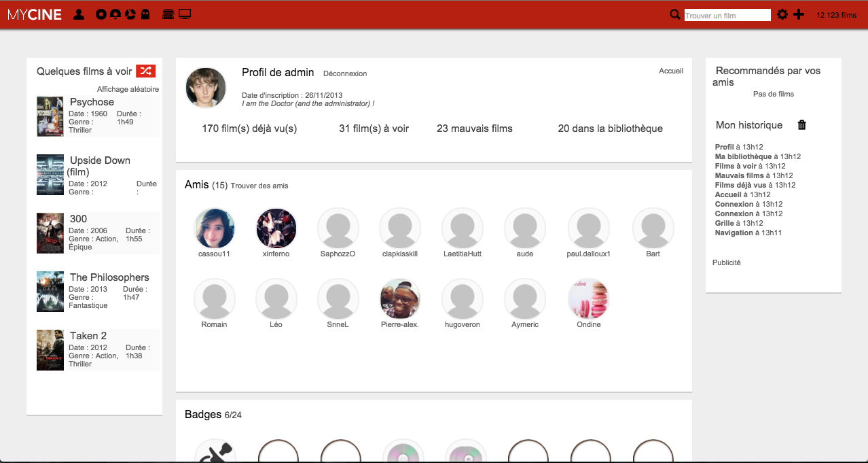Click the monitor screen icon in navbar
The width and height of the screenshot is (868, 463).
click(x=185, y=14)
